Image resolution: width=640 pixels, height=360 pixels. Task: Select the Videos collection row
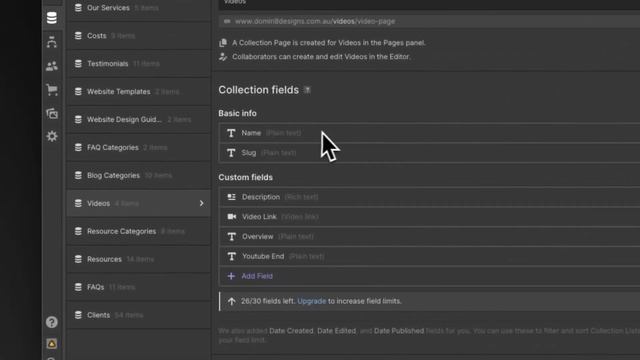[x=138, y=203]
